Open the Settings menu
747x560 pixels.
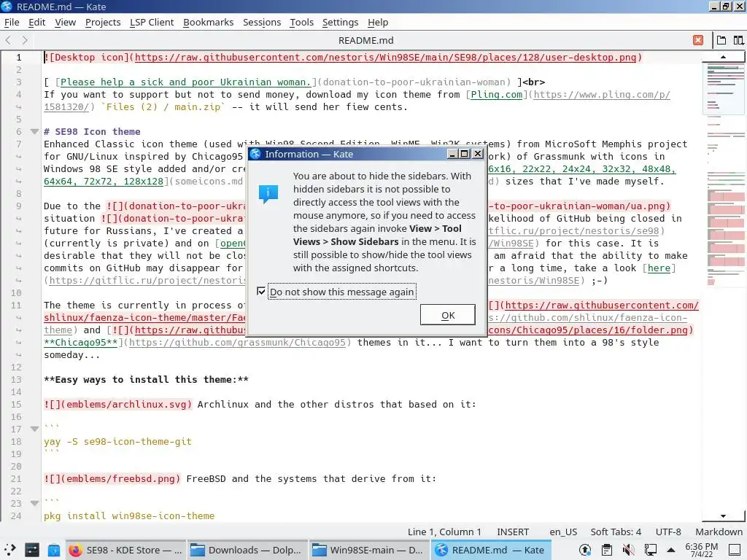340,23
